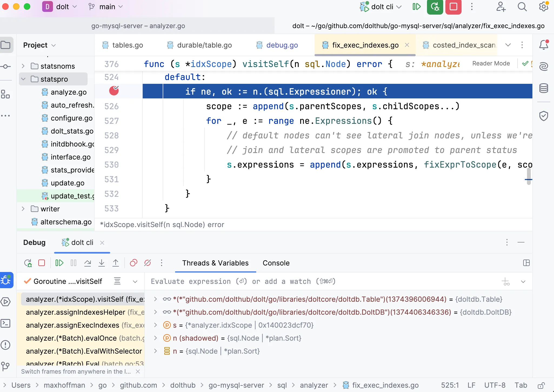Image resolution: width=554 pixels, height=392 pixels.
Task: Expand the writer folder
Action: click(23, 209)
